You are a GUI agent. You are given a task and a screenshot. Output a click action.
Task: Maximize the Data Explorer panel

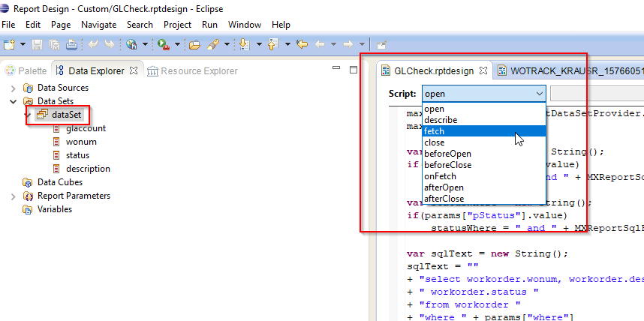coord(354,70)
